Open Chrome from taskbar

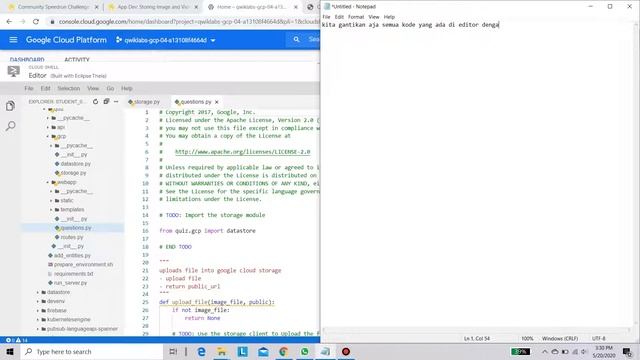click(x=284, y=351)
